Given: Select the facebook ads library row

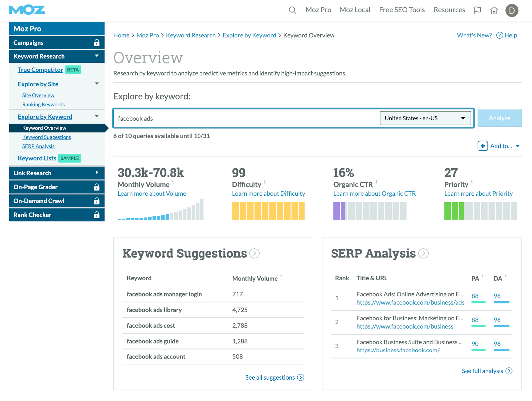Looking at the screenshot, I should click(213, 310).
